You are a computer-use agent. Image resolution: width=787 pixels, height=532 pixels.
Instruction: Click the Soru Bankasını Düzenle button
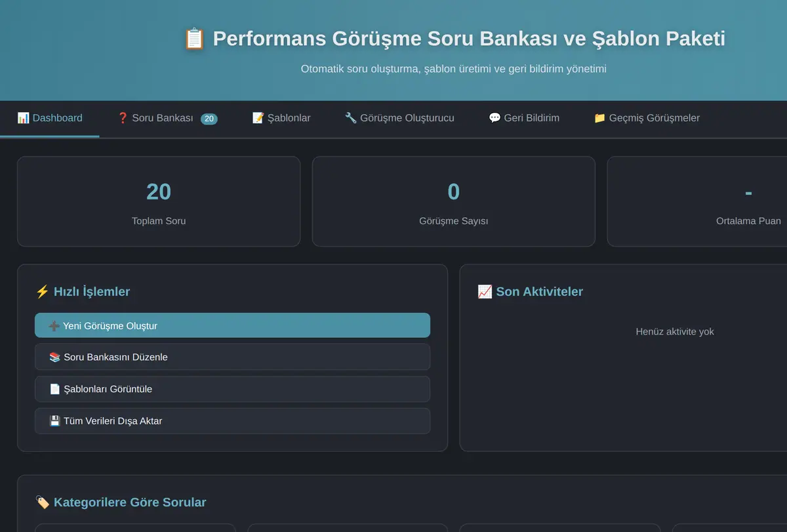click(232, 357)
